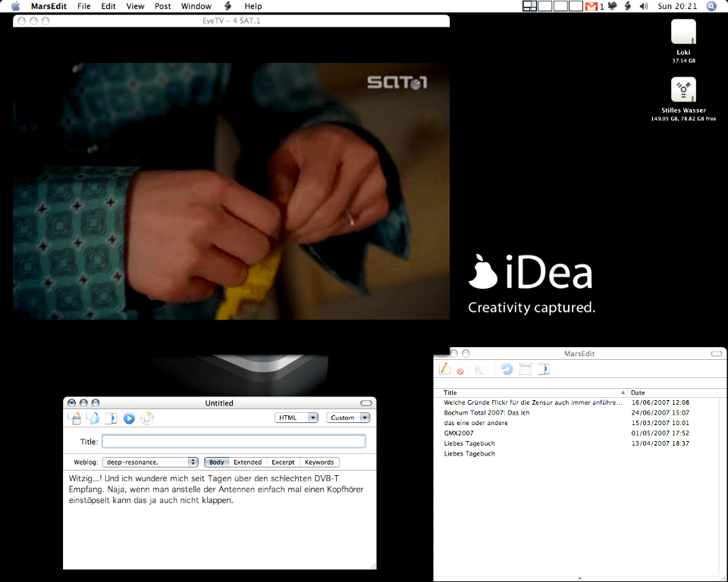This screenshot has height=582, width=728.
Task: Open the Edit menu
Action: tap(108, 6)
